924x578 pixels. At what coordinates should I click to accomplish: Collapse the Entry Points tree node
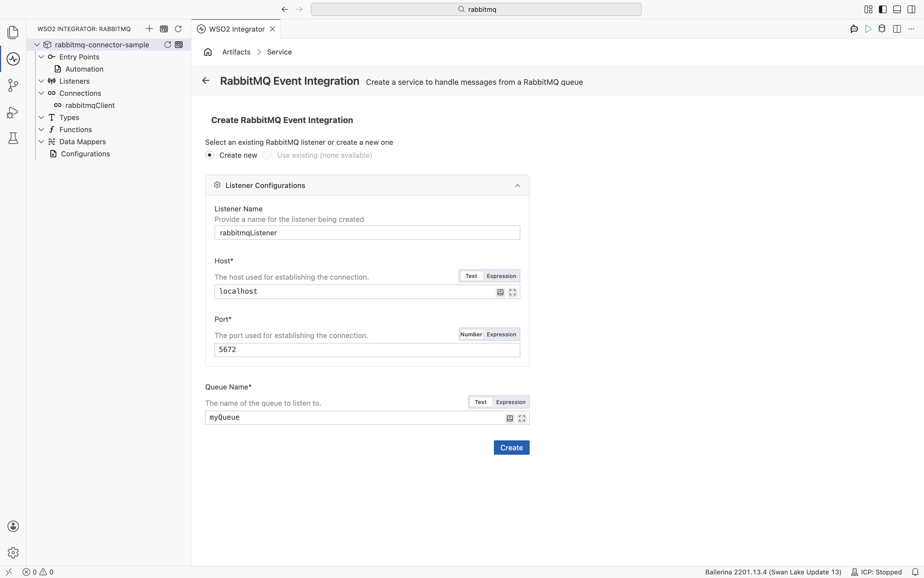pyautogui.click(x=41, y=57)
